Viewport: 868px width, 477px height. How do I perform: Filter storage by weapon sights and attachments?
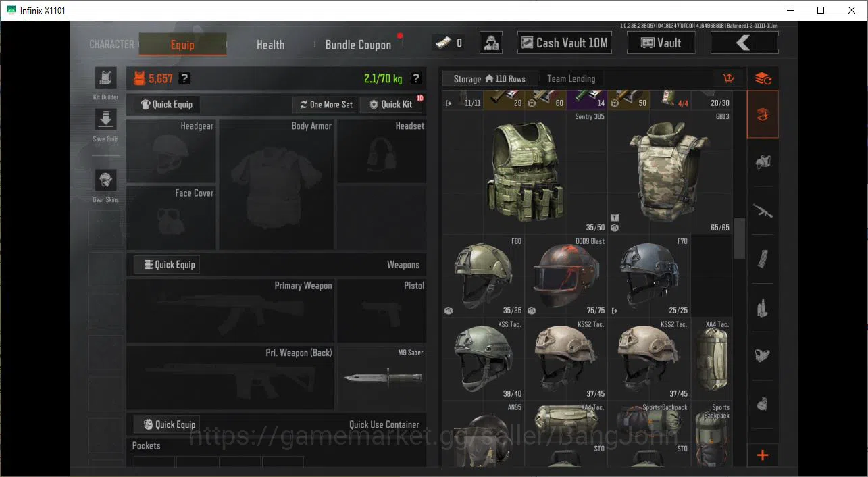click(x=763, y=355)
